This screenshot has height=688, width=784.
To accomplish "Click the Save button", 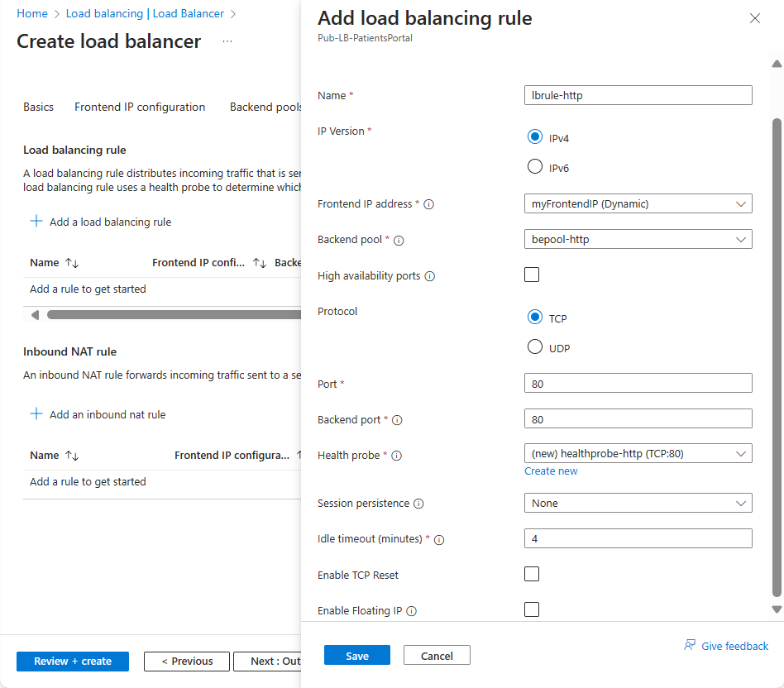I will [x=357, y=655].
